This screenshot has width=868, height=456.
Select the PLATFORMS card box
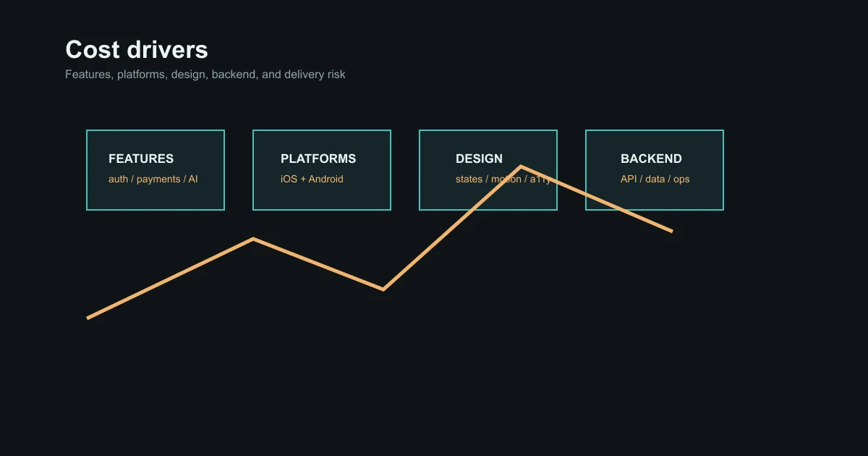click(322, 170)
